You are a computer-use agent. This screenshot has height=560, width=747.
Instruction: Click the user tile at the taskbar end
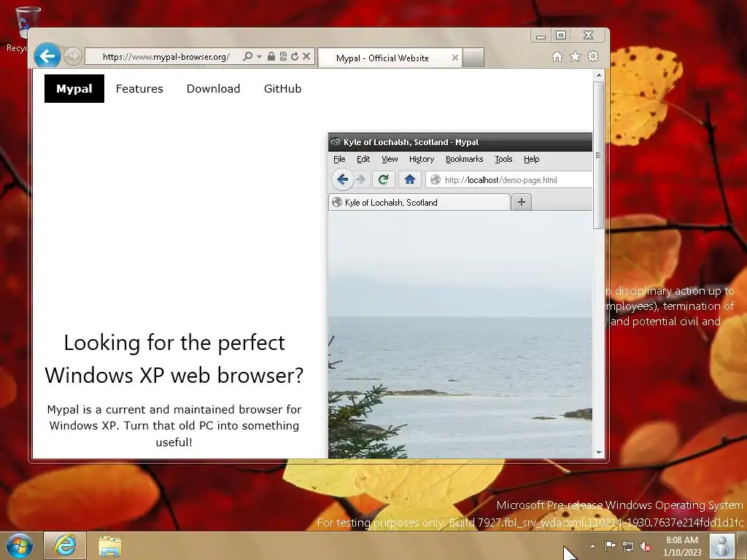(x=721, y=546)
